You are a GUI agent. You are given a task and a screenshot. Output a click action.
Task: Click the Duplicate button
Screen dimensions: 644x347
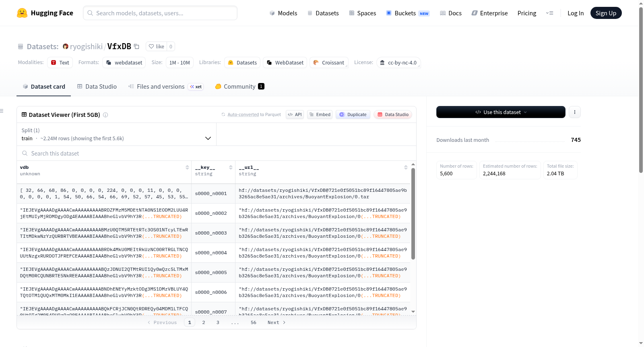pos(353,114)
